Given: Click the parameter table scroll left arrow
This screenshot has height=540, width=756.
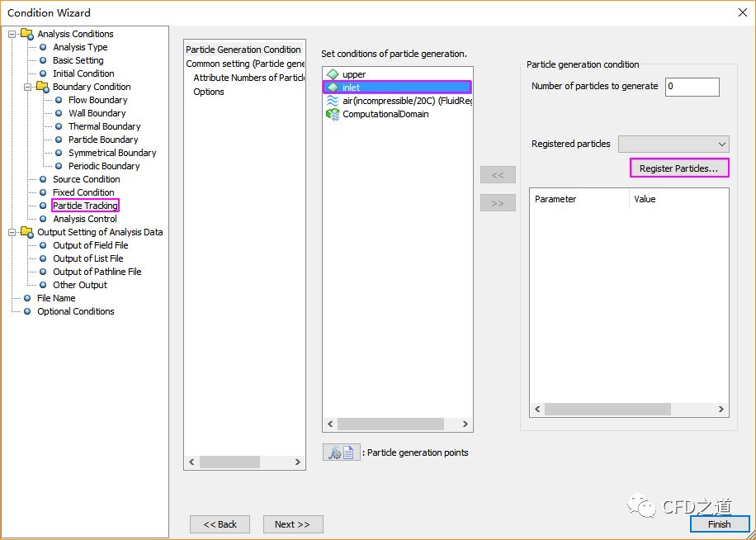Looking at the screenshot, I should (x=537, y=409).
